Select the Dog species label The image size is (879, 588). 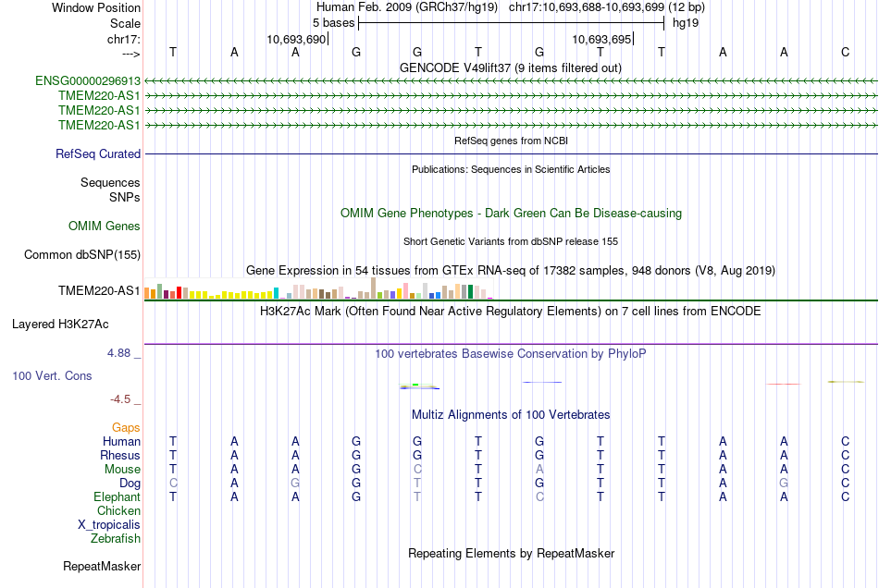coord(130,484)
